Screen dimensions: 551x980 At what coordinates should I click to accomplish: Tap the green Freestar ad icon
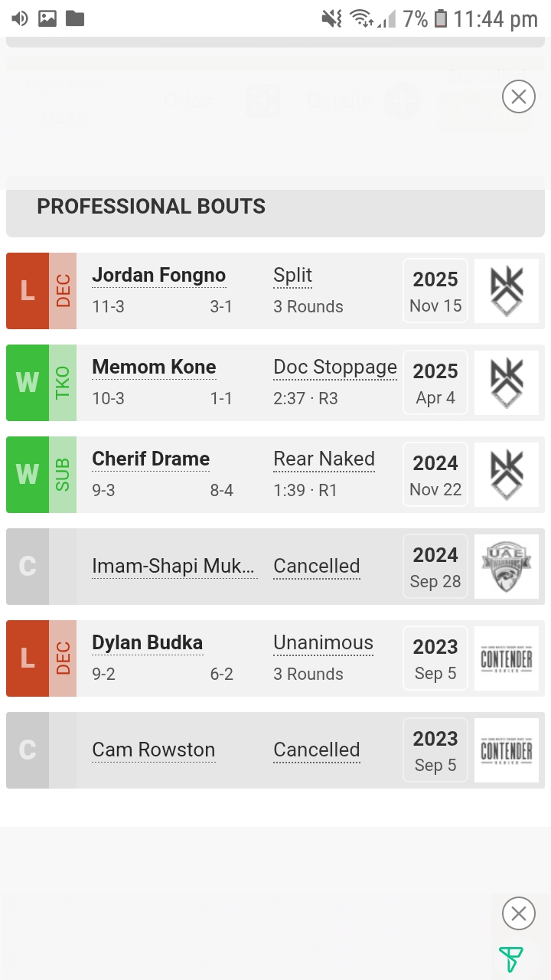[x=510, y=959]
